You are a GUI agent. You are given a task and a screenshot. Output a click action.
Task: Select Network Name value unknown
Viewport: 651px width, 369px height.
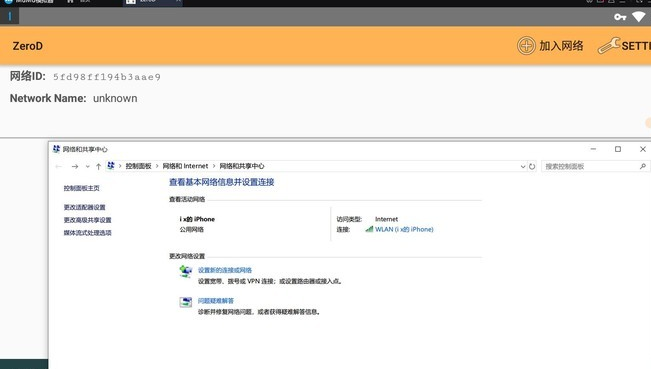click(115, 98)
